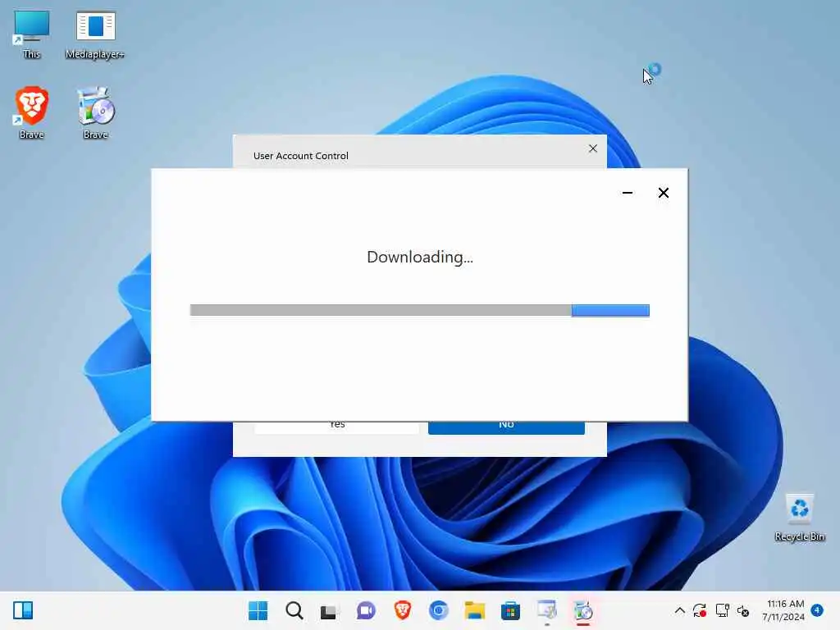Viewport: 840px width, 630px height.
Task: Open the muted volume tray icon
Action: click(x=743, y=610)
